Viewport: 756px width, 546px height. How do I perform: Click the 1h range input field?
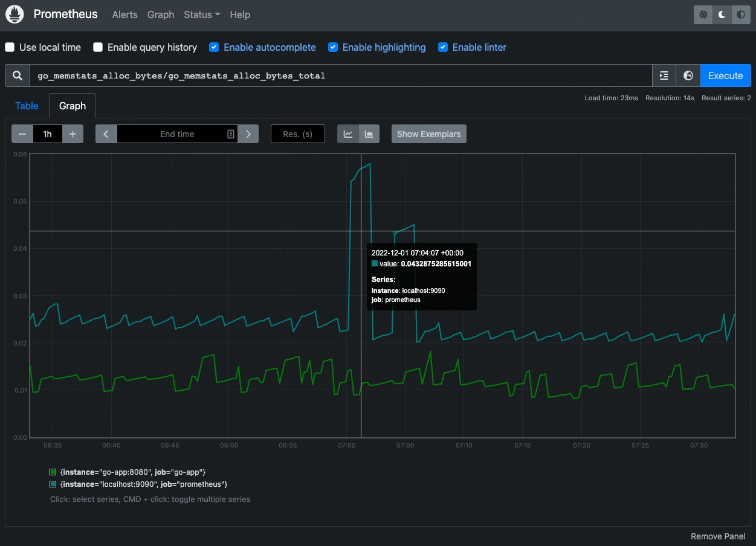click(x=48, y=134)
